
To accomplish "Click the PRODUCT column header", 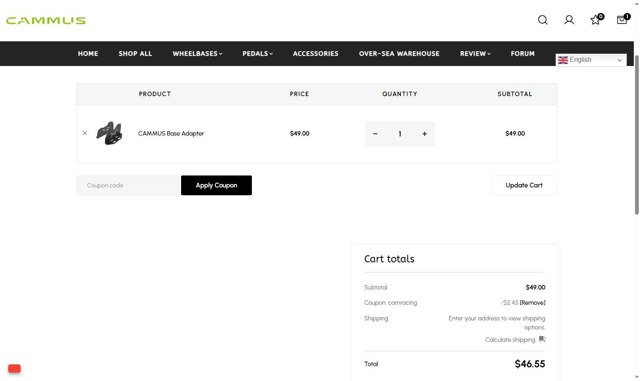I will [x=155, y=94].
